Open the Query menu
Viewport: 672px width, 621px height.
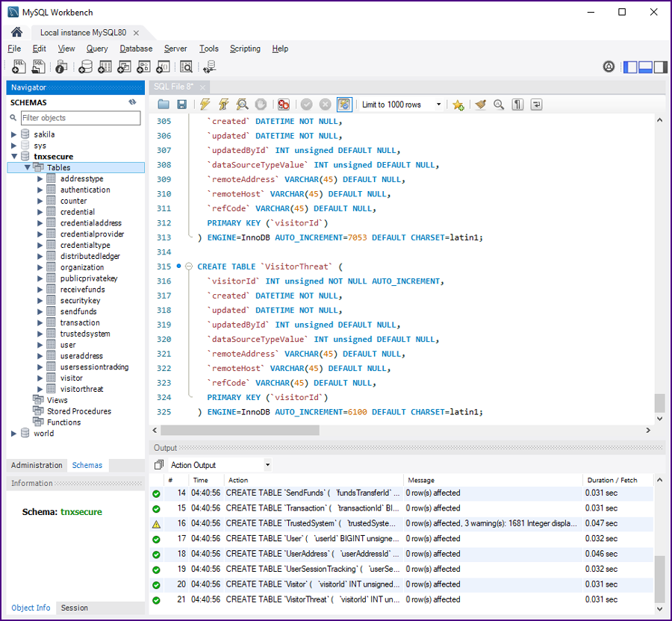97,49
